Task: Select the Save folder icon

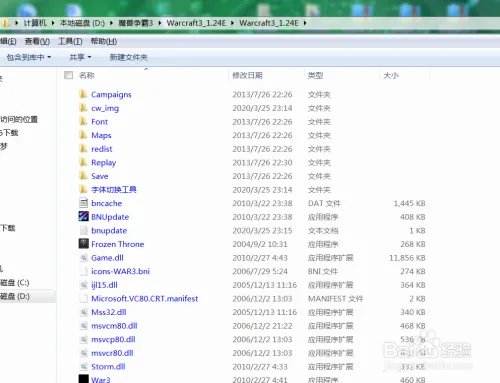Action: coord(83,176)
